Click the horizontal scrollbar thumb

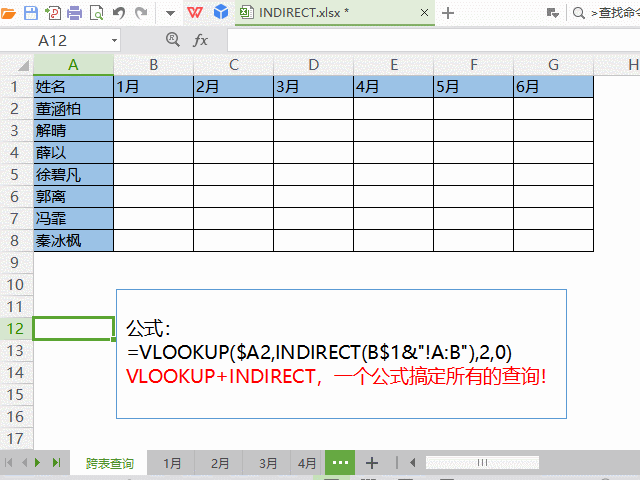click(x=482, y=462)
